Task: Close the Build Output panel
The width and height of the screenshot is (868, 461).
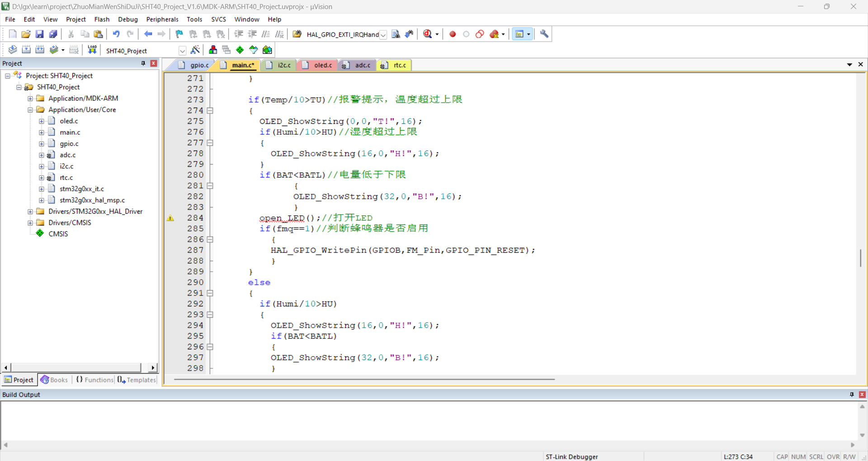Action: (862, 395)
